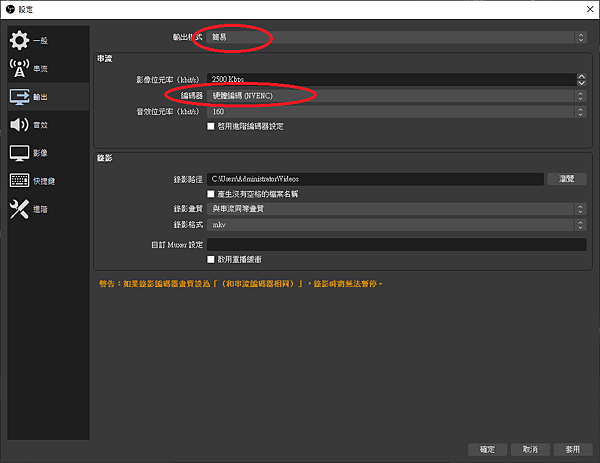Close the settings window
This screenshot has width=600, height=463.
point(590,9)
